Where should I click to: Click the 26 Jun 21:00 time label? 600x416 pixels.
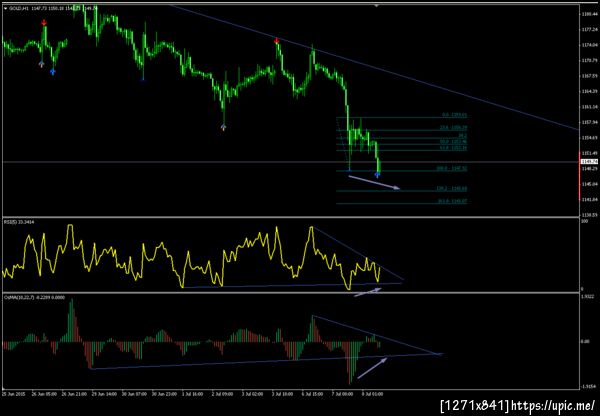(x=73, y=393)
